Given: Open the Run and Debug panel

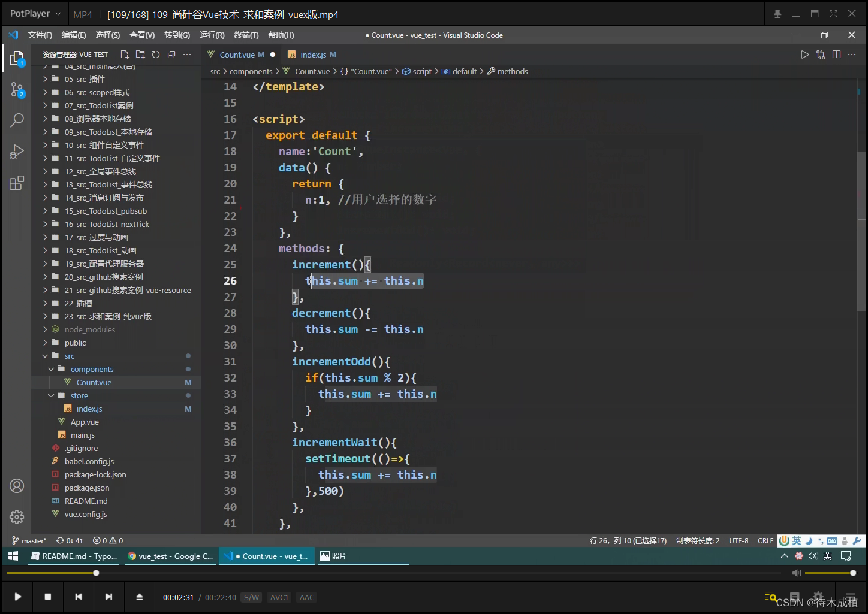Looking at the screenshot, I should [16, 151].
